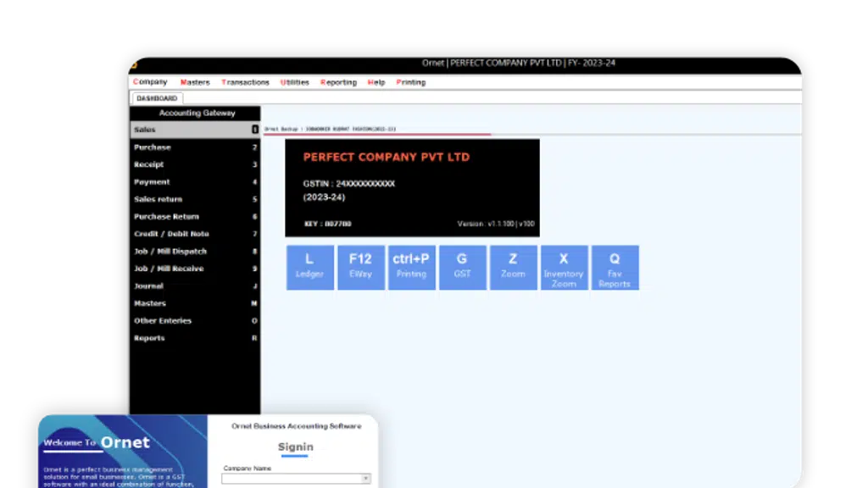Open the Transactions menu

click(x=245, y=82)
